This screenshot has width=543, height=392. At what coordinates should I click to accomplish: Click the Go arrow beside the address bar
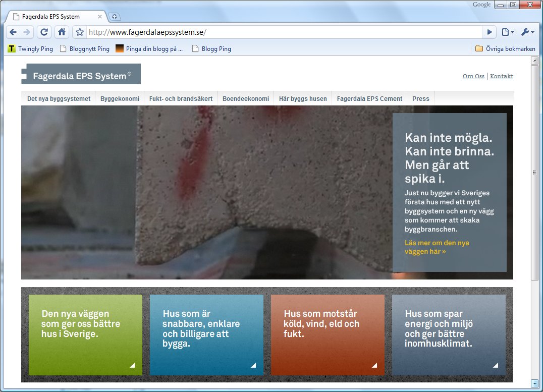tap(490, 32)
